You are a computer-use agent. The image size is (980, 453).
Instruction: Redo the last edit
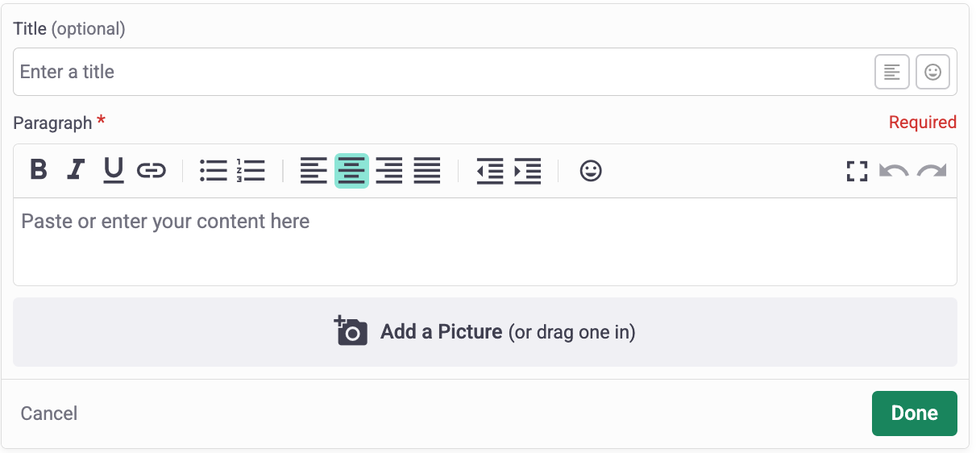coord(932,171)
